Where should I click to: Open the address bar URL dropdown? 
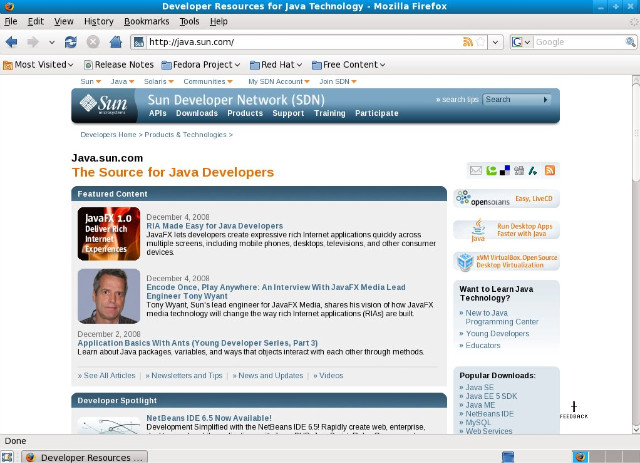pos(495,42)
